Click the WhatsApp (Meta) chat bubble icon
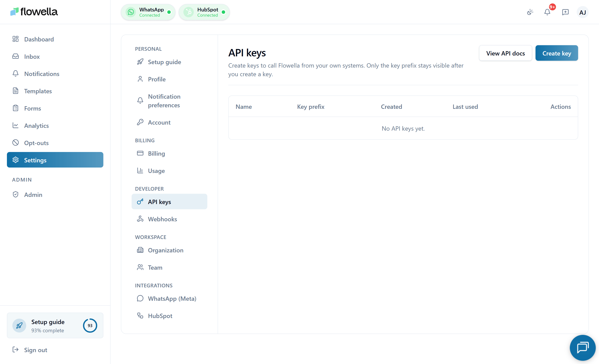Viewport: 599px width, 364px height. 140,298
